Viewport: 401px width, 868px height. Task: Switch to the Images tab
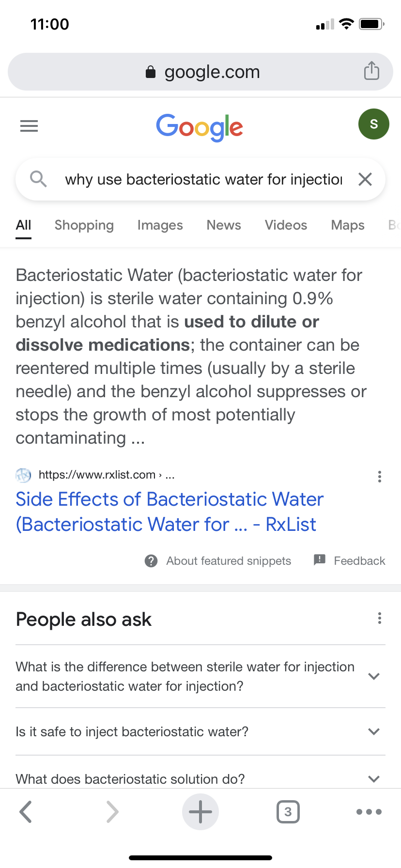tap(160, 225)
